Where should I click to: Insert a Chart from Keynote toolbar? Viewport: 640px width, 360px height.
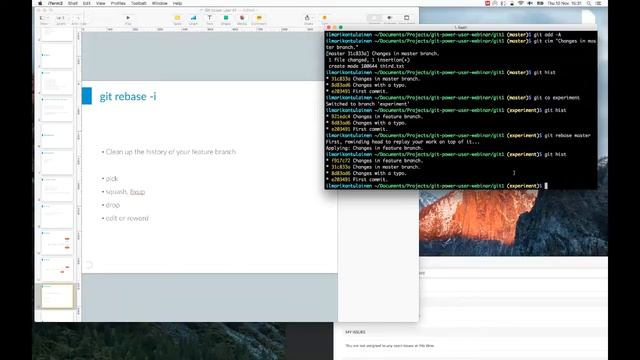point(193,18)
